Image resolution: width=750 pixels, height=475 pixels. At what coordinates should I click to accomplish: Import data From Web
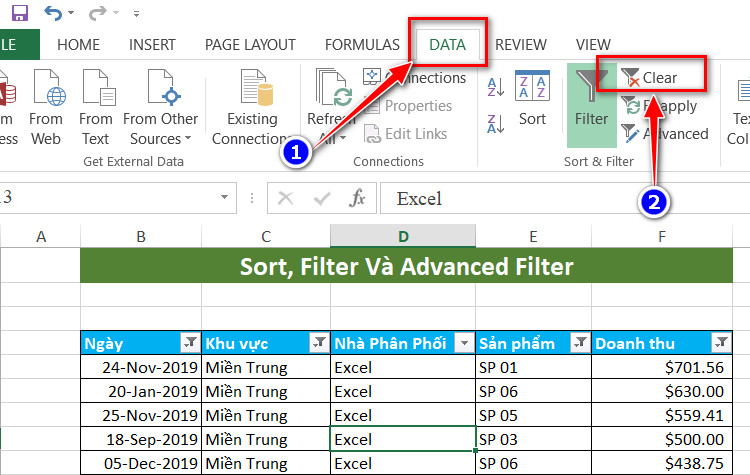click(x=46, y=107)
